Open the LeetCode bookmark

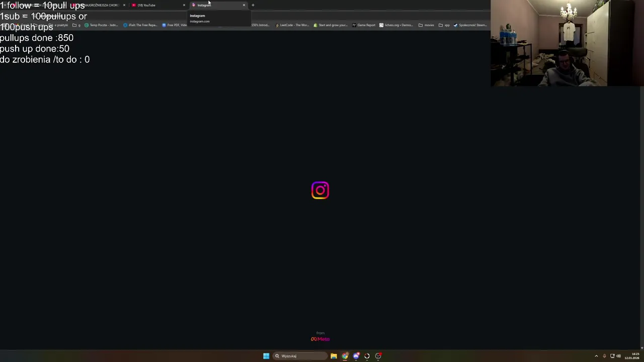point(292,25)
